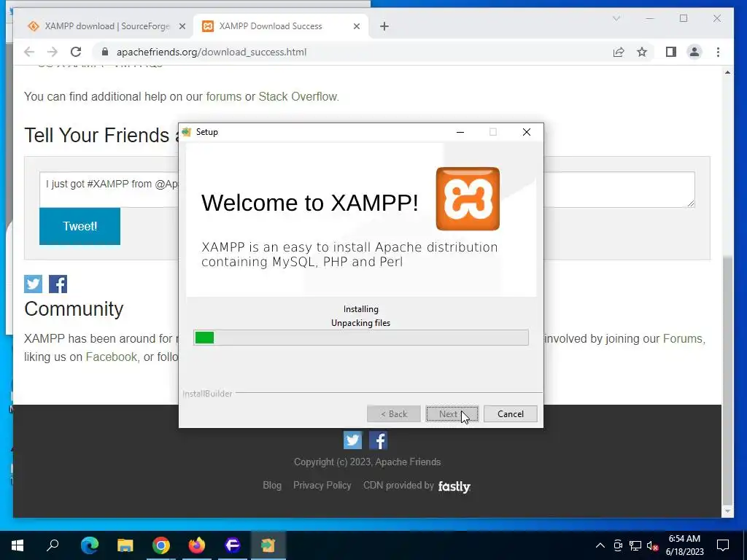
Task: Open the Forums link in Community
Action: [x=683, y=338]
